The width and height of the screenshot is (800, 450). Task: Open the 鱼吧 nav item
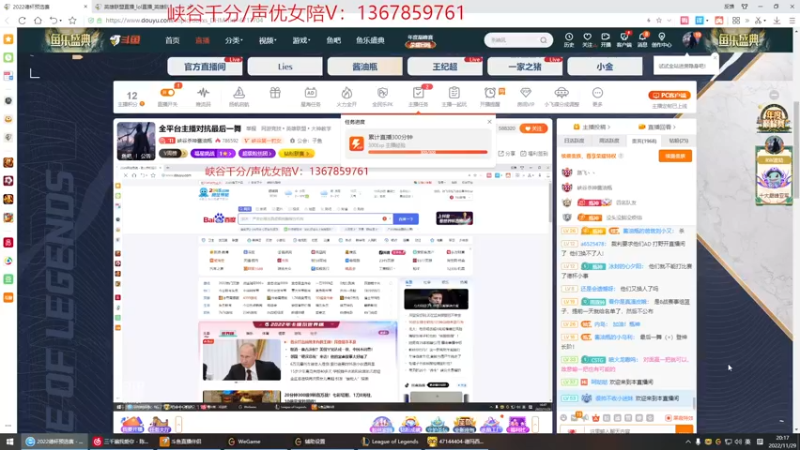[x=333, y=40]
